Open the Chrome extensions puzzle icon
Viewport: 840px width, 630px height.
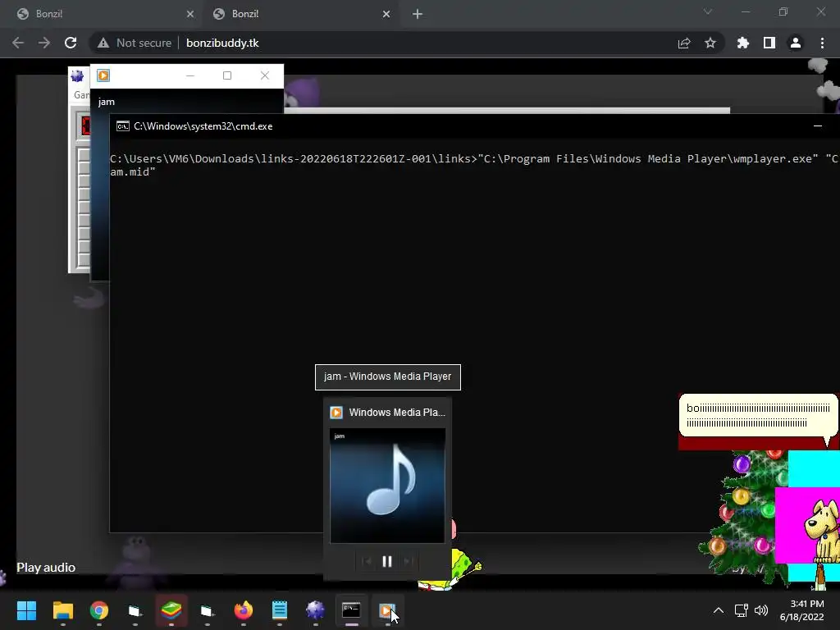pyautogui.click(x=743, y=43)
